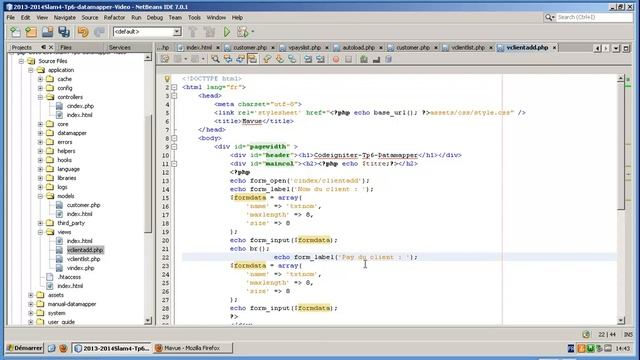The width and height of the screenshot is (640, 360).
Task: Expand the cache folder
Action: coord(40,79)
